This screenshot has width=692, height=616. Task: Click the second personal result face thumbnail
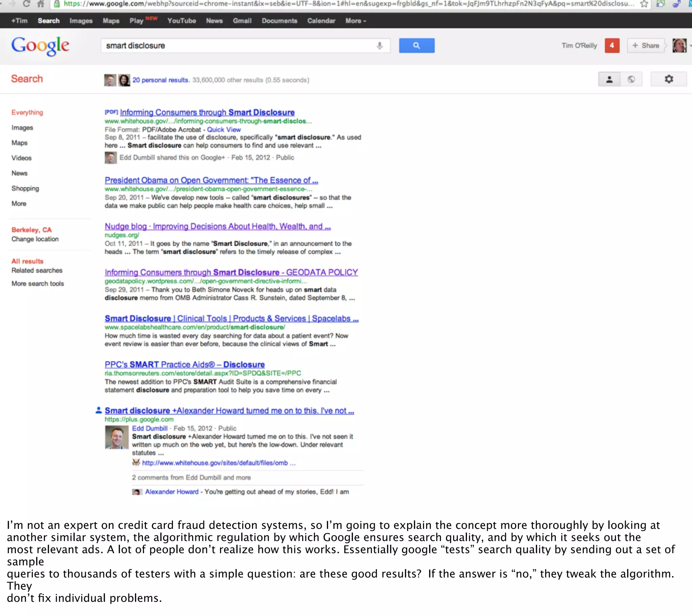(x=124, y=80)
